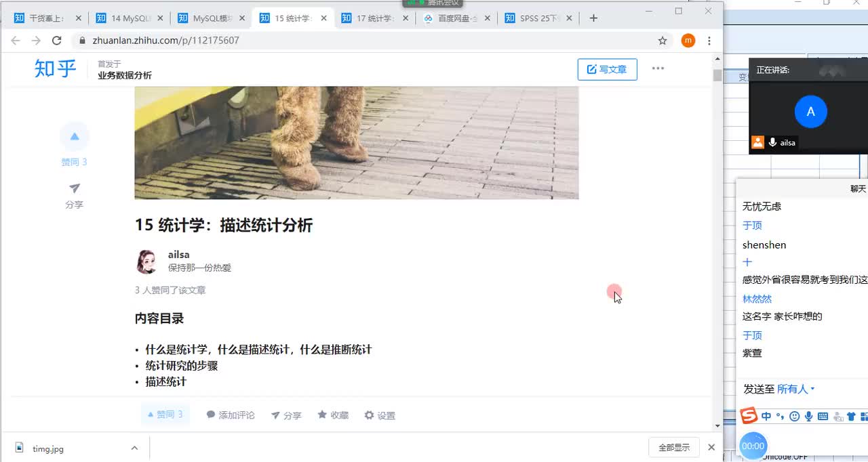Activate Sogou voice input microphone
The image size is (868, 462).
[808, 417]
